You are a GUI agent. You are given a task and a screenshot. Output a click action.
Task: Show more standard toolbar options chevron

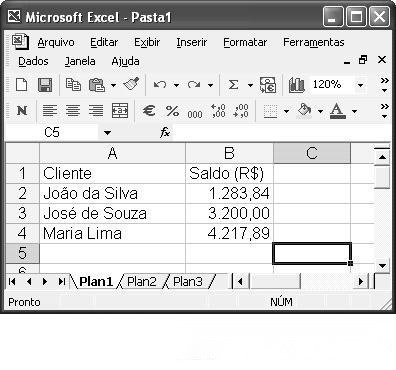tap(385, 85)
